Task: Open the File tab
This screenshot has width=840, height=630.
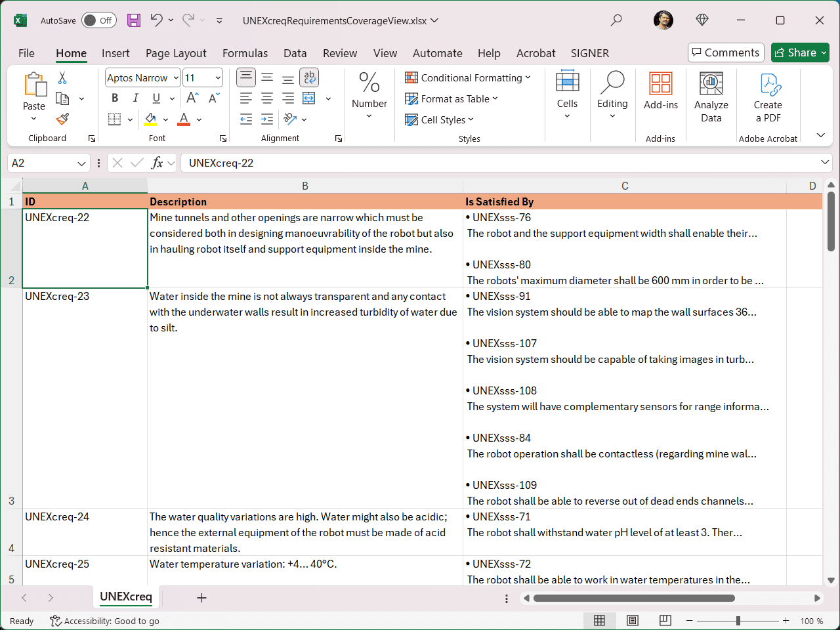Action: point(26,53)
